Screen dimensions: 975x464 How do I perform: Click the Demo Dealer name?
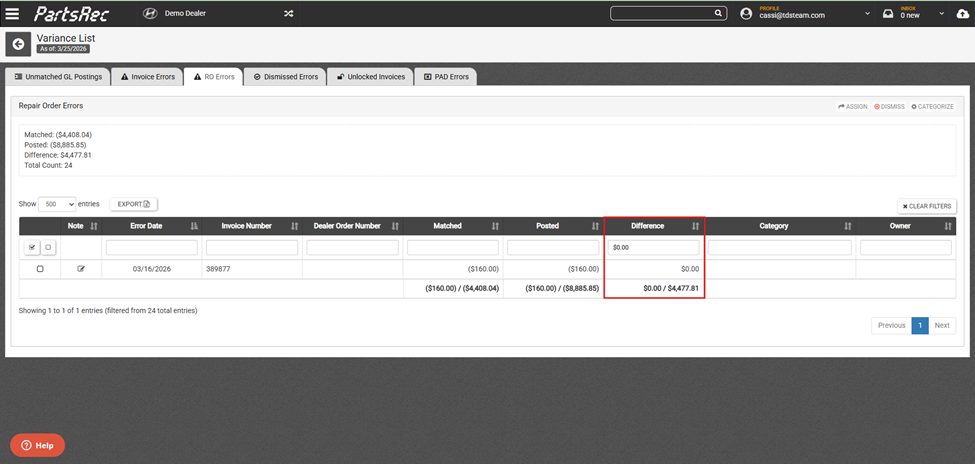(x=185, y=14)
